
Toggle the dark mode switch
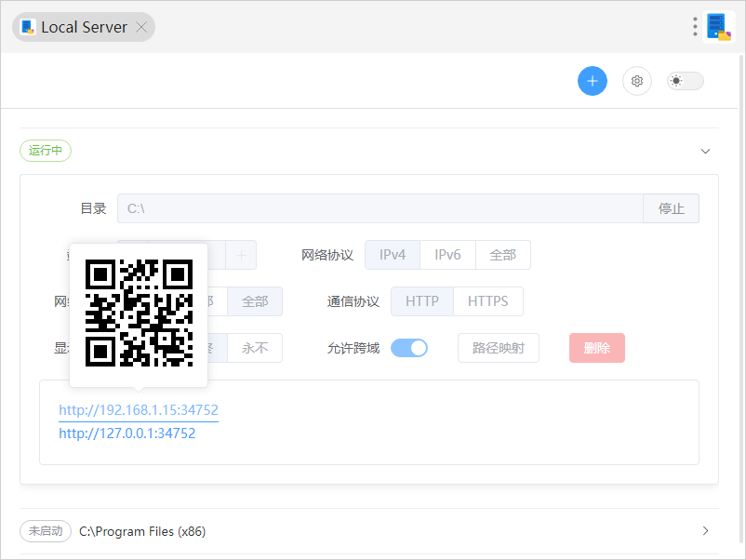click(685, 81)
